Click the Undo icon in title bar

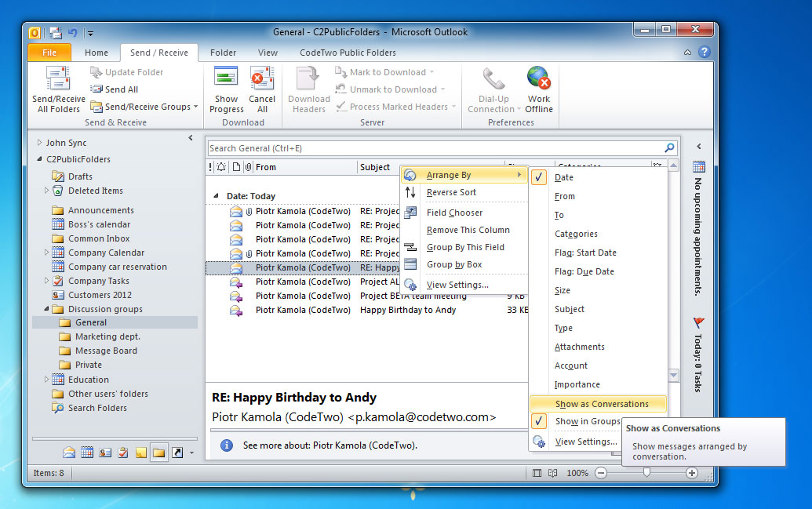(x=72, y=33)
